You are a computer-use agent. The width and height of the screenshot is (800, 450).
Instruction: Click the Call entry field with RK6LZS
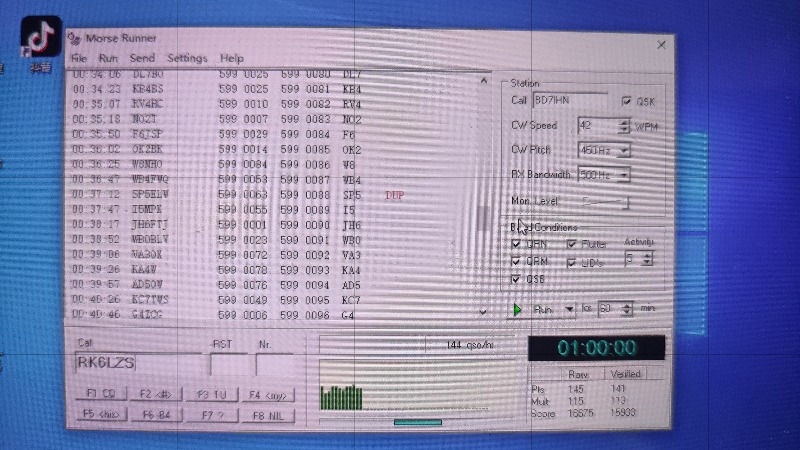(138, 363)
